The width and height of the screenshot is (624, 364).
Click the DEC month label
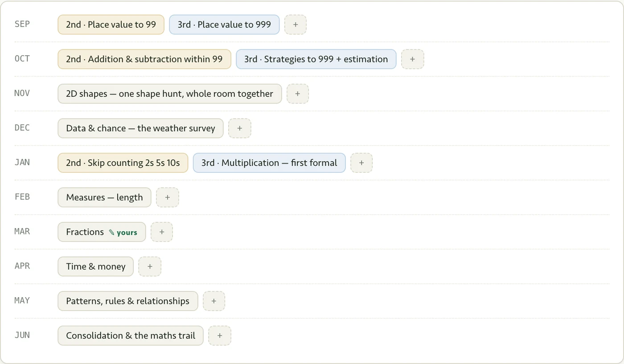point(22,128)
